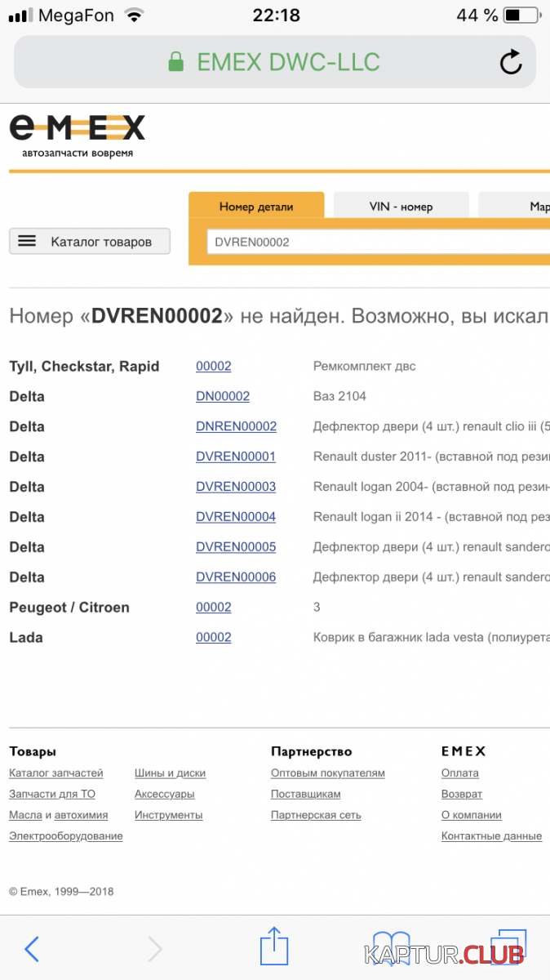Tap the 22:18 clock in status bar

[276, 15]
